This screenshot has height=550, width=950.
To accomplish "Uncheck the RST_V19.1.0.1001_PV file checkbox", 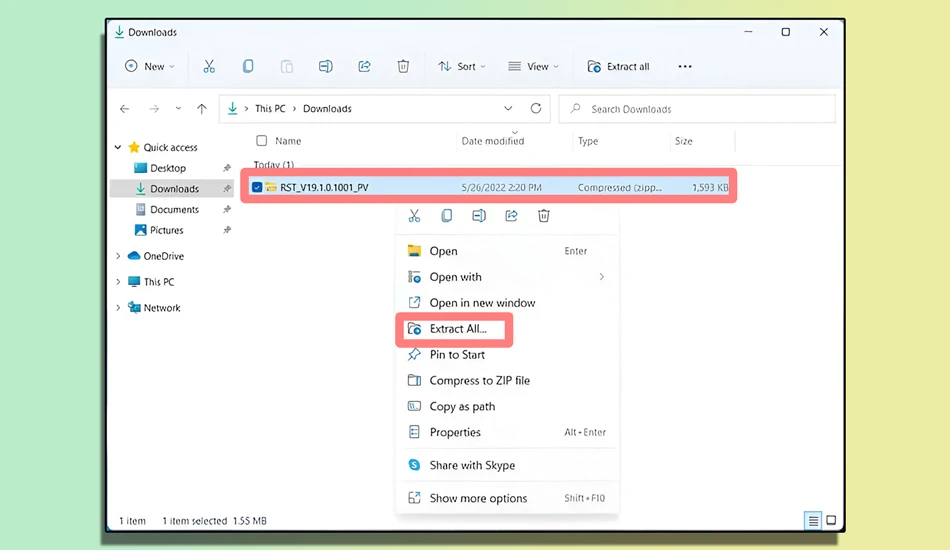I will (x=257, y=187).
